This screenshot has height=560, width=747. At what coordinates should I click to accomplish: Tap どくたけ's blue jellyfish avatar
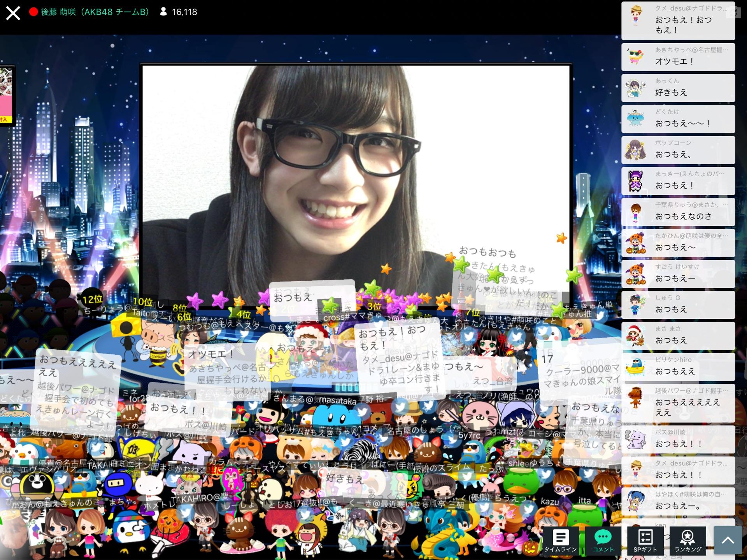pyautogui.click(x=636, y=119)
